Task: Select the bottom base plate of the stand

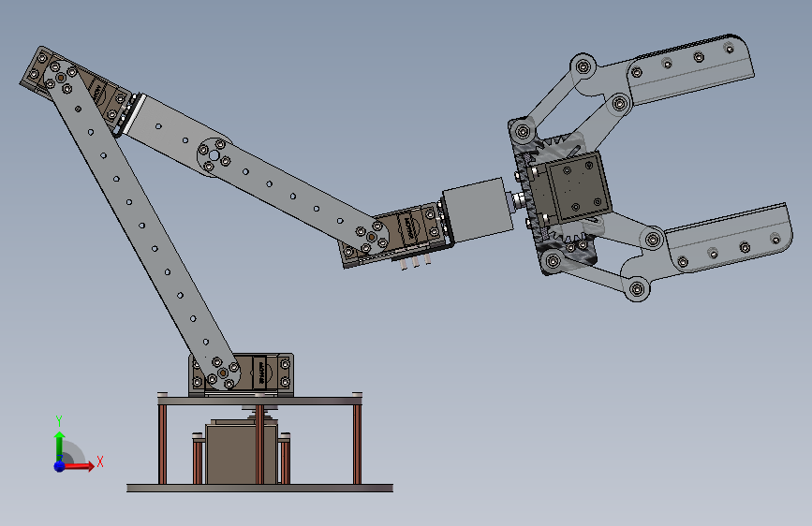Action: pyautogui.click(x=260, y=488)
